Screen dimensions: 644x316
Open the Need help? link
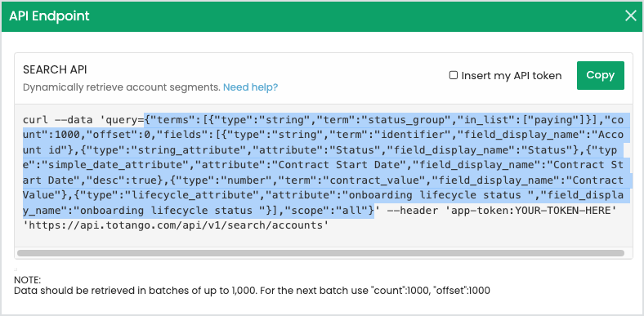pyautogui.click(x=251, y=87)
